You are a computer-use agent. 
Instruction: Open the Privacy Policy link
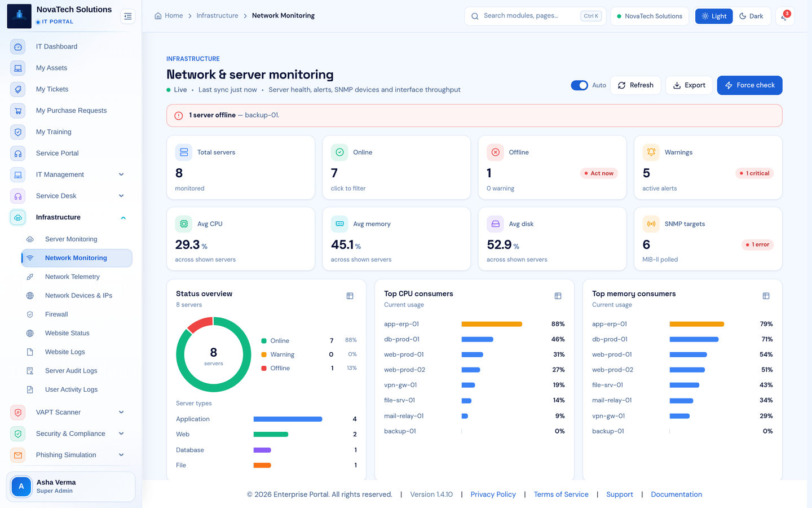tap(493, 494)
